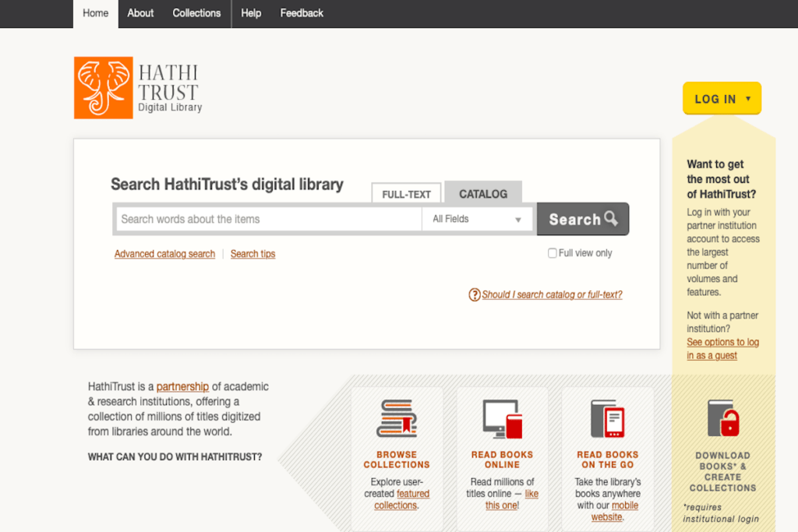Click the Read Books Online computer icon

[502, 418]
